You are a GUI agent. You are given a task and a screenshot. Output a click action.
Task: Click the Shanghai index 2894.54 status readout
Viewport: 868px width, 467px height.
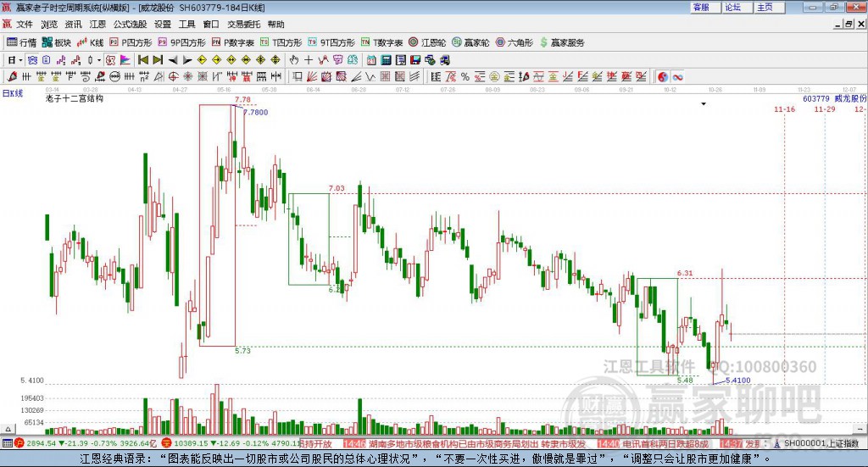coord(42,443)
